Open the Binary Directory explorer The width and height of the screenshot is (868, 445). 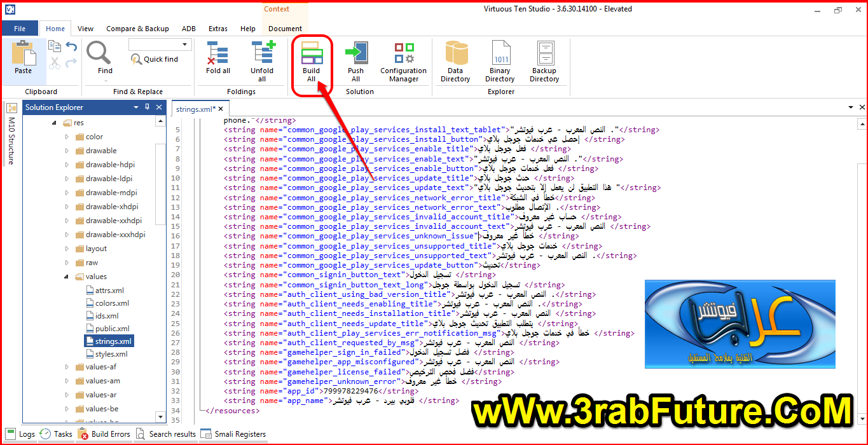click(500, 61)
